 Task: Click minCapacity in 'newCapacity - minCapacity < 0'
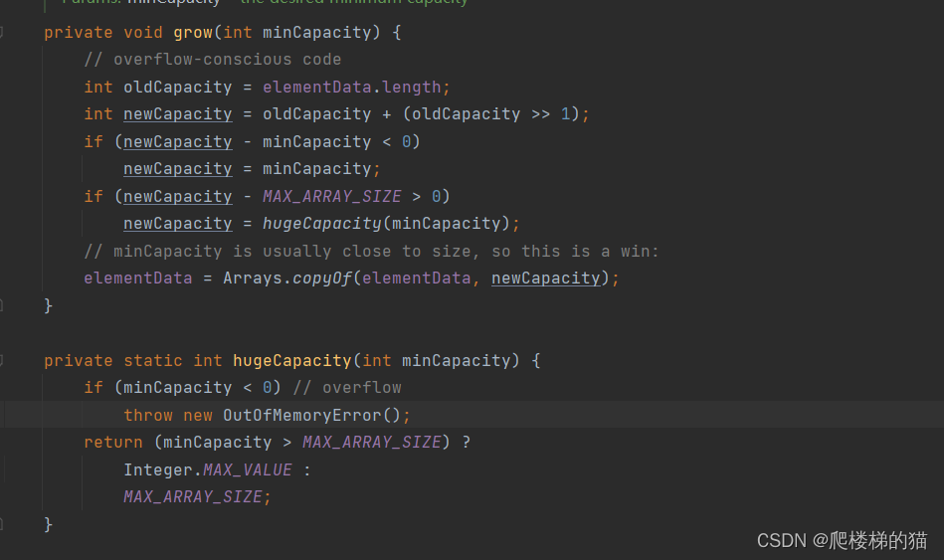tap(316, 142)
